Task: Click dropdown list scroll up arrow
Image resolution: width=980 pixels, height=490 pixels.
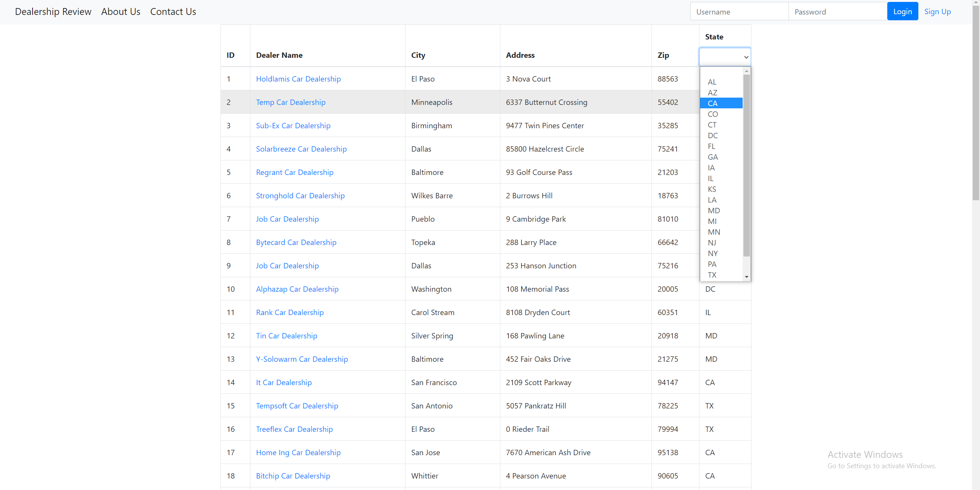Action: [x=746, y=71]
